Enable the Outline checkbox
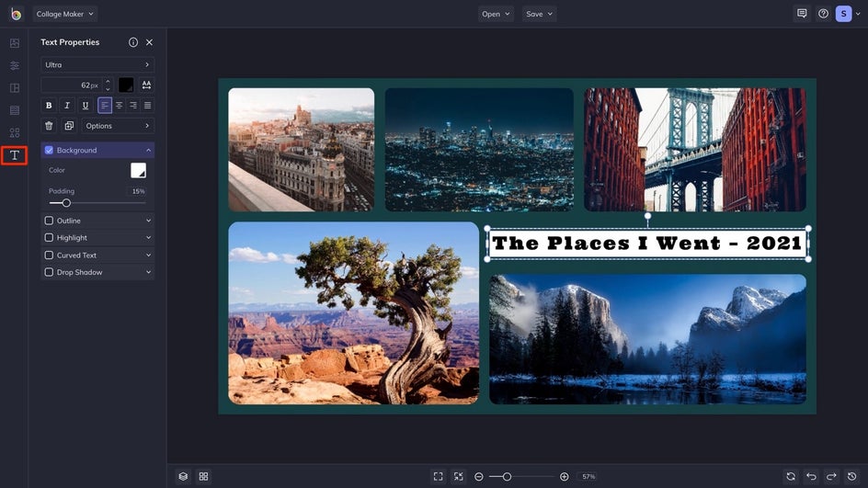Viewport: 868px width, 488px height. [49, 221]
